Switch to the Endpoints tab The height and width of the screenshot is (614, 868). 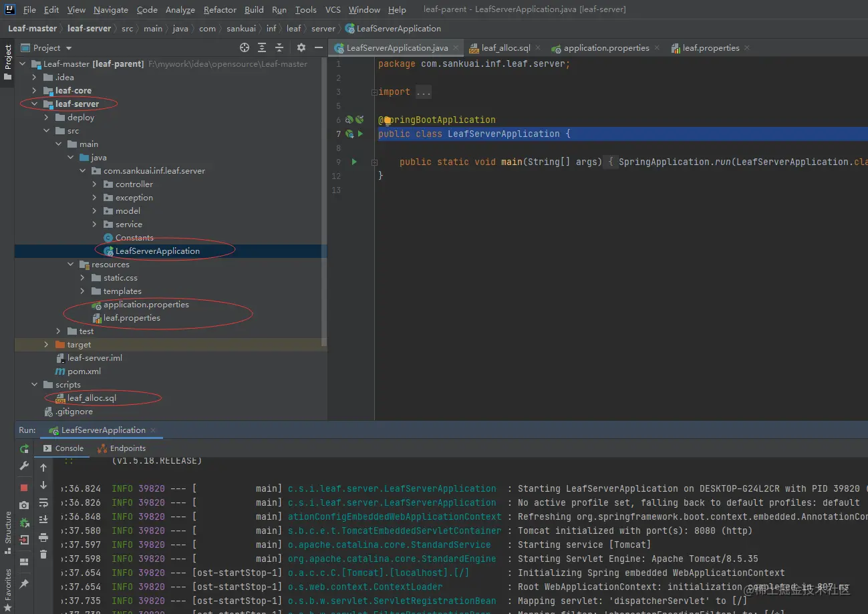pyautogui.click(x=122, y=448)
